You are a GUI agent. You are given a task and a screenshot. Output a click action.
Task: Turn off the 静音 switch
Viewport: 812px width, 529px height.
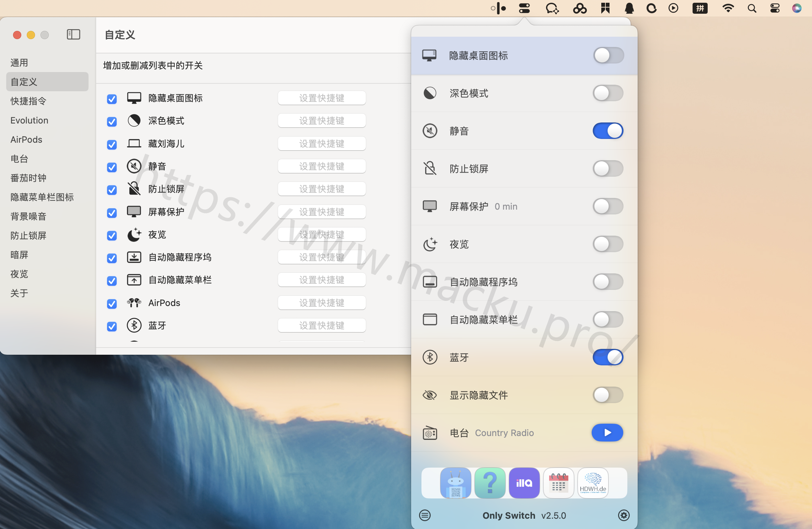pyautogui.click(x=608, y=131)
